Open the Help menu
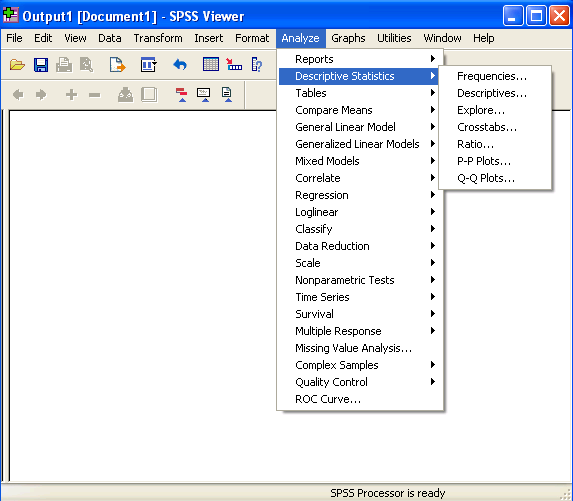Screen dimensions: 573x501 point(483,38)
